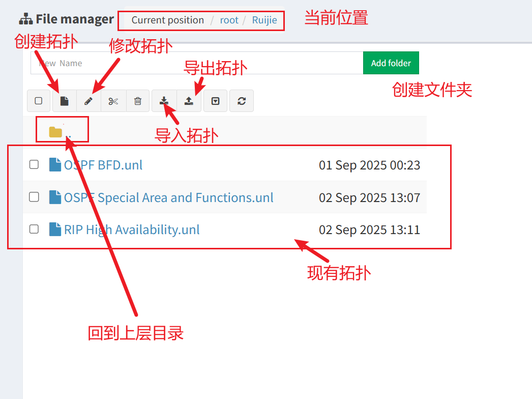
Task: Click the date 02 Sep 2025 13:07
Action: pos(369,197)
